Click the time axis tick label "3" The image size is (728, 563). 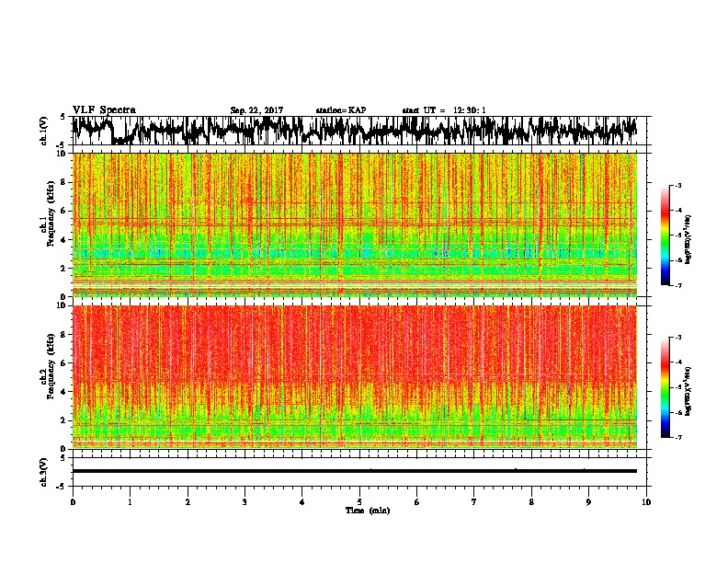[245, 502]
